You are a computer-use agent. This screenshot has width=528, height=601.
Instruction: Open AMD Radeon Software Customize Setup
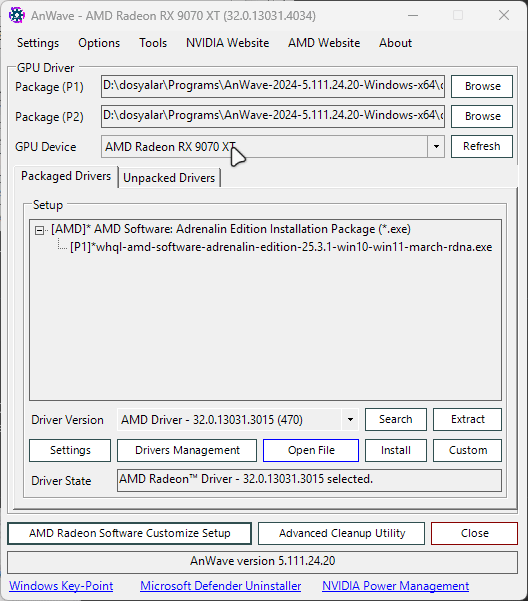(130, 533)
